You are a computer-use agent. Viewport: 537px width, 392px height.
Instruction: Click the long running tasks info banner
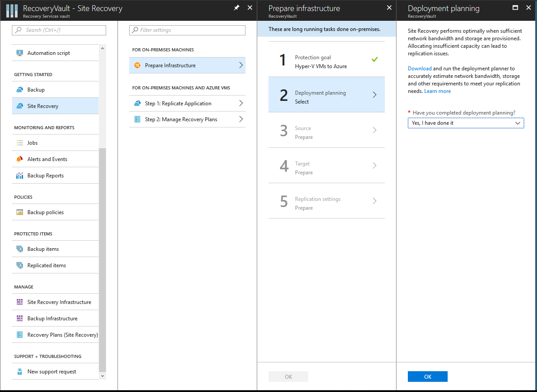(x=326, y=29)
